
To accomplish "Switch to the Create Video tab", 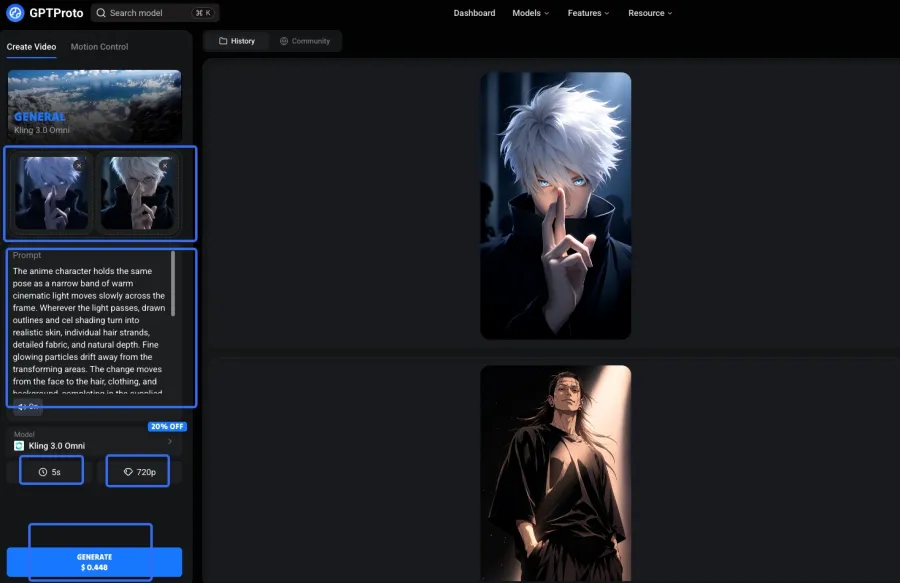I will point(32,46).
